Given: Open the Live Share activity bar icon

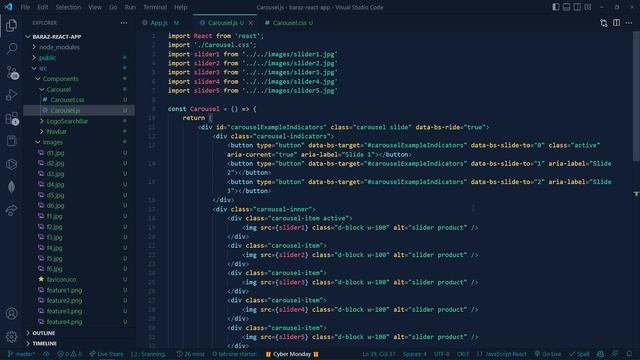Looking at the screenshot, I should coord(11,210).
